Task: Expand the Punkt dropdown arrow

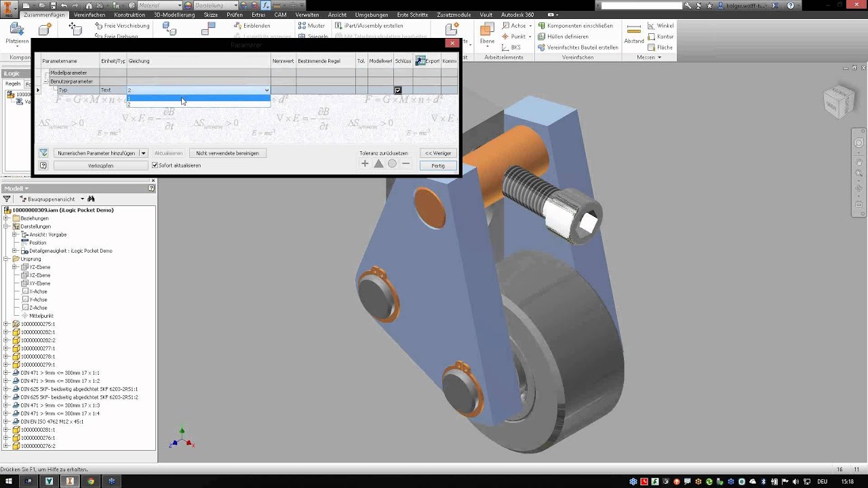Action: pyautogui.click(x=530, y=37)
